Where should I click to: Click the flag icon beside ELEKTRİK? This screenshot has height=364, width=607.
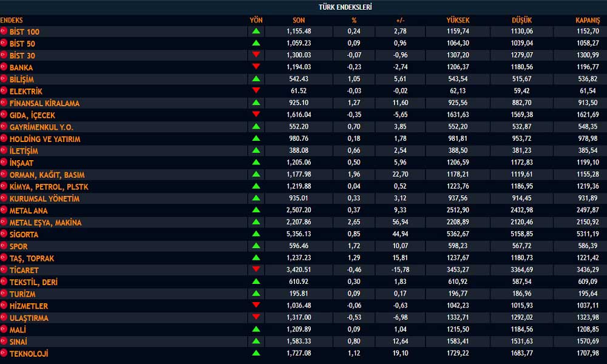point(4,91)
